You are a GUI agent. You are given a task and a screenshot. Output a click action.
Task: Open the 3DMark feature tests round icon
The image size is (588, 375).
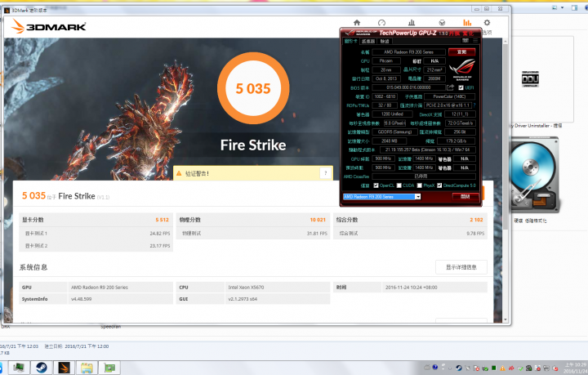click(x=442, y=23)
